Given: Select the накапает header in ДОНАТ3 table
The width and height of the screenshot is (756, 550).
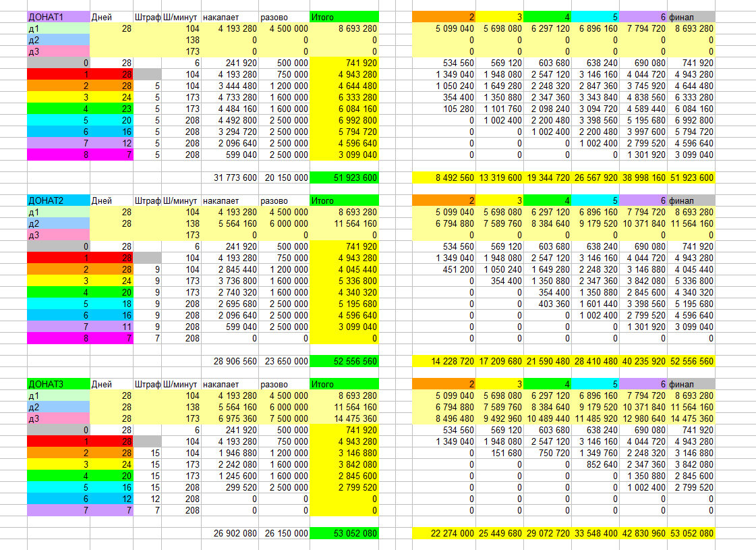Looking at the screenshot, I should coord(229,384).
